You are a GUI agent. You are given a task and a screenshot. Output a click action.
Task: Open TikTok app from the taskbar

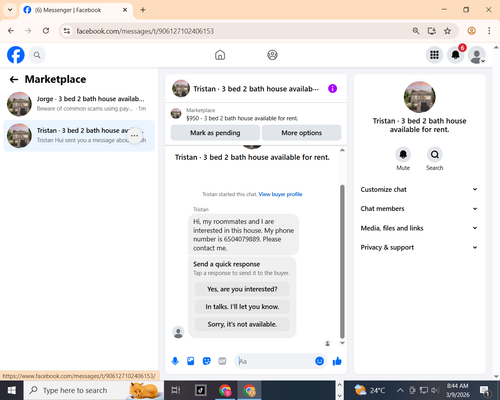(x=201, y=390)
